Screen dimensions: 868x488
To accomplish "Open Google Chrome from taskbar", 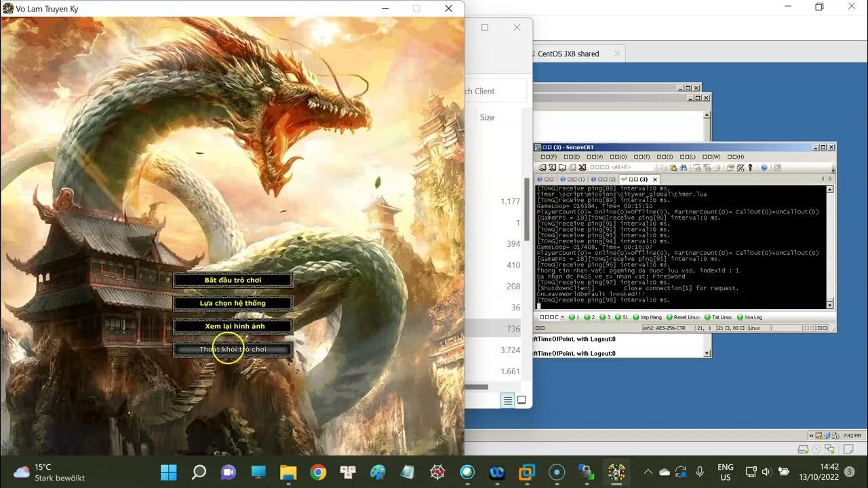I will (318, 472).
